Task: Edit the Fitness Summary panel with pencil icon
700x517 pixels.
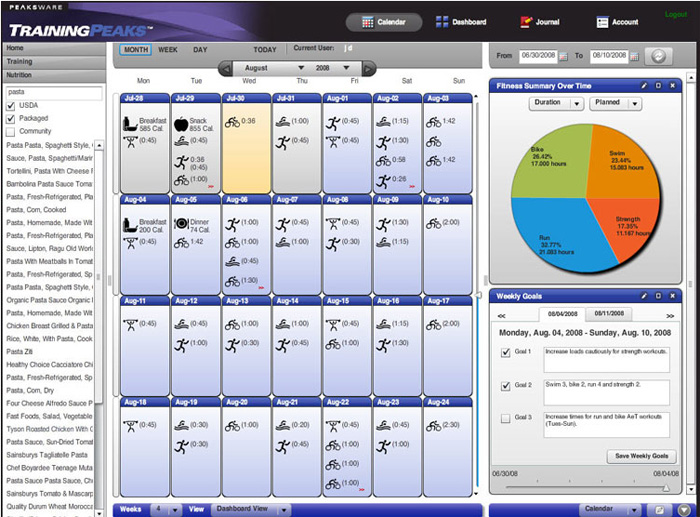Action: 645,86
